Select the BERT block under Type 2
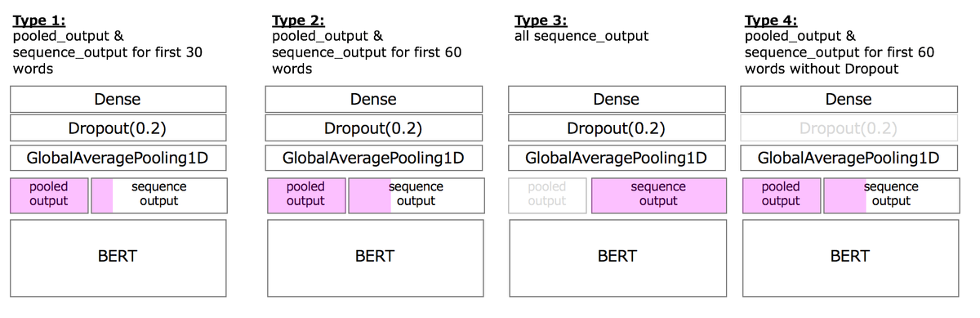This screenshot has height=318, width=980. click(375, 258)
